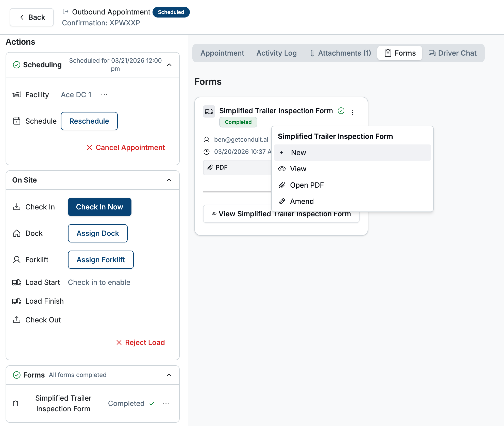504x426 pixels.
Task: Click Check In Now
Action: pos(100,207)
